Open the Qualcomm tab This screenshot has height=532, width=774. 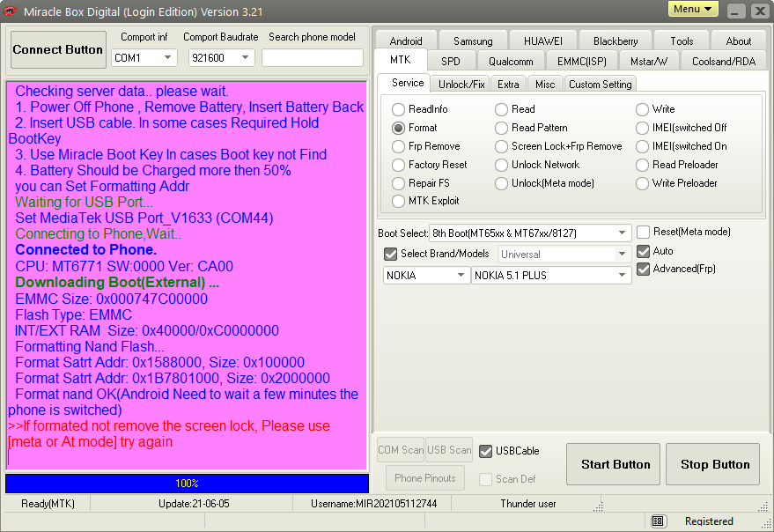pyautogui.click(x=511, y=62)
